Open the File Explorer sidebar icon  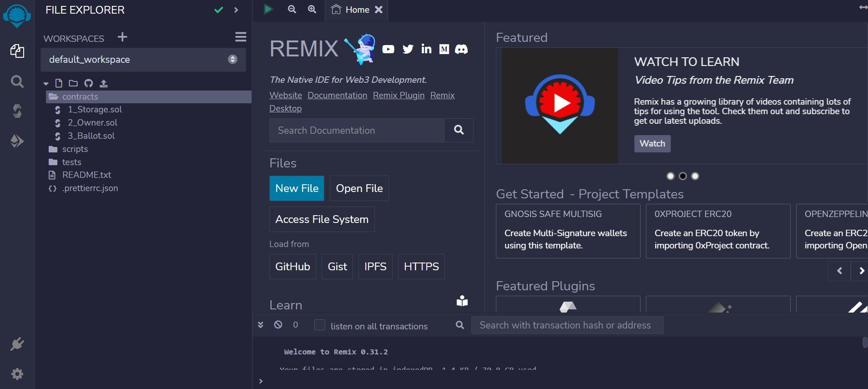tap(17, 51)
